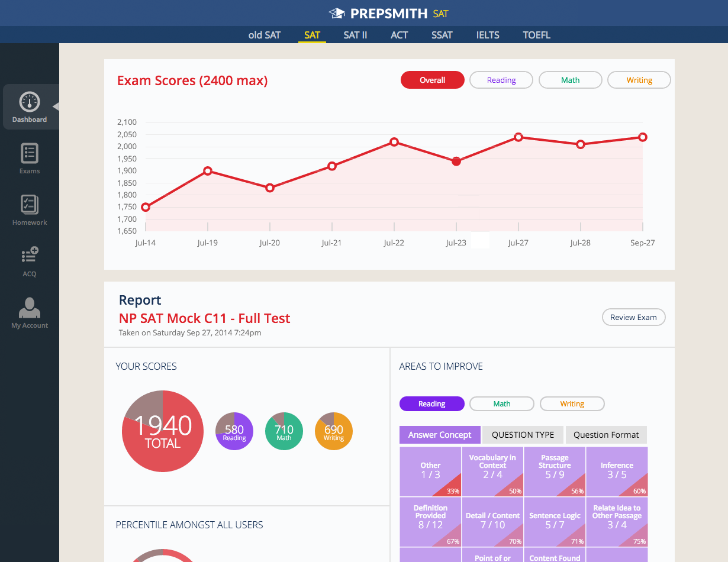
Task: Click the 2,100 y-axis label
Action: coord(127,122)
